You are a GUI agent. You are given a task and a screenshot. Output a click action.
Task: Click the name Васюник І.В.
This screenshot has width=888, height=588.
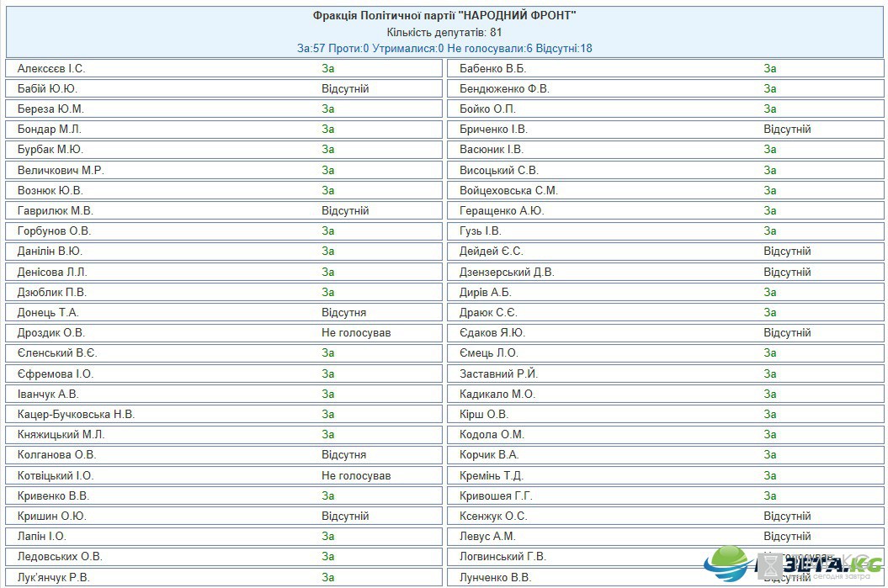click(x=491, y=150)
